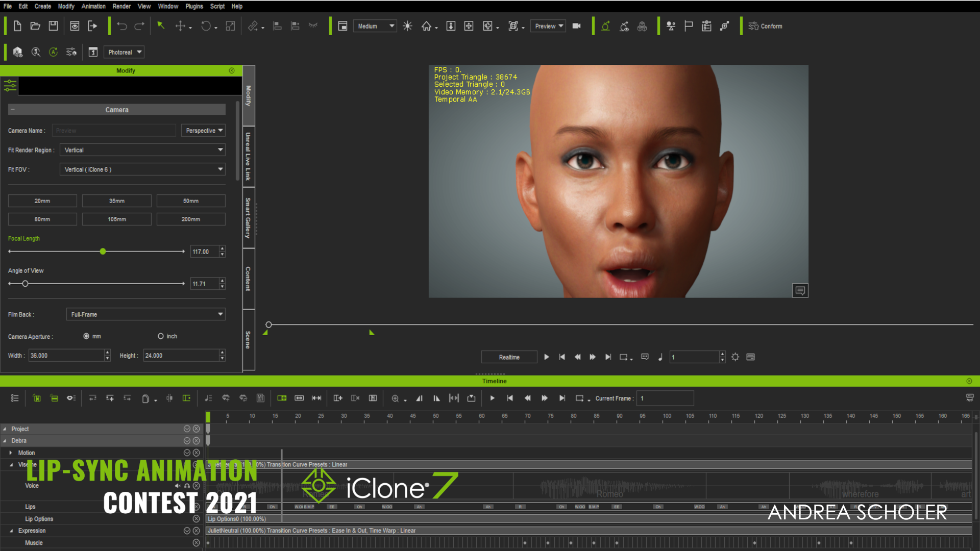The width and height of the screenshot is (980, 551).
Task: Open the Photoreal render dropdown
Action: 124,52
